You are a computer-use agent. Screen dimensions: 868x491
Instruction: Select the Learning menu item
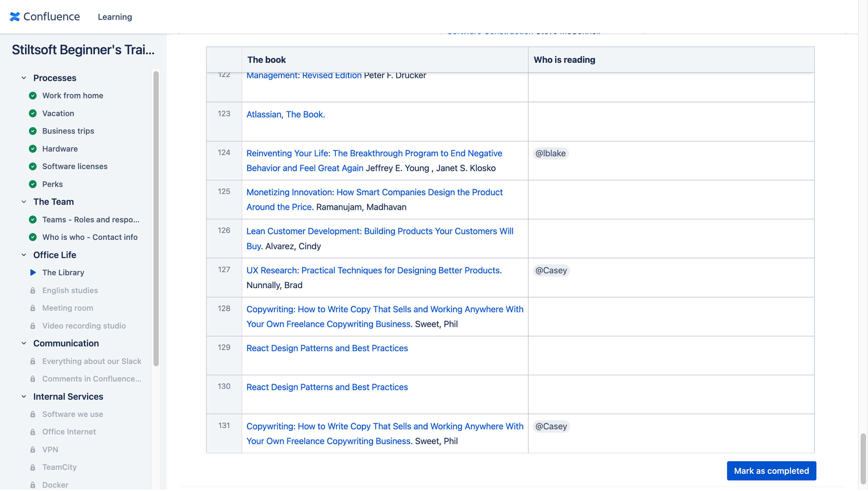(114, 16)
